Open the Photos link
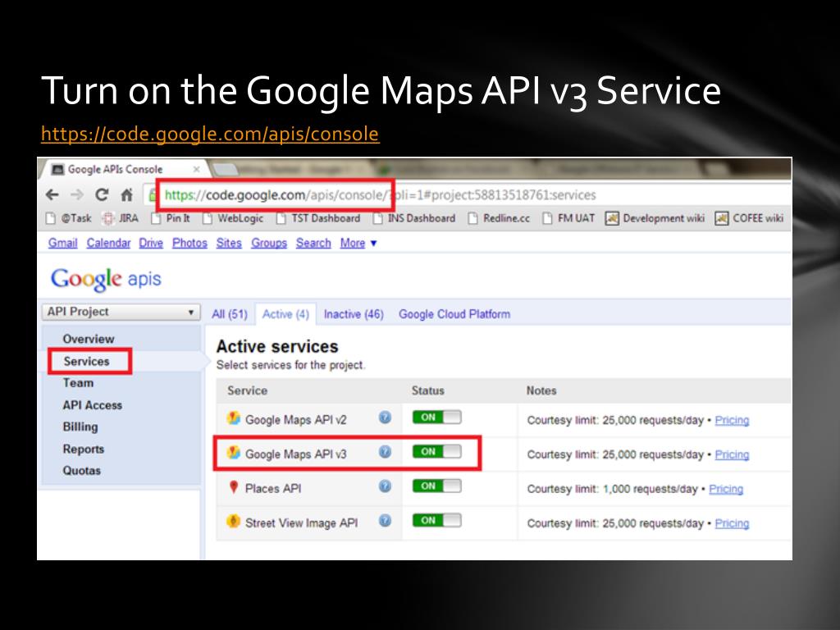Image resolution: width=840 pixels, height=630 pixels. (x=189, y=243)
